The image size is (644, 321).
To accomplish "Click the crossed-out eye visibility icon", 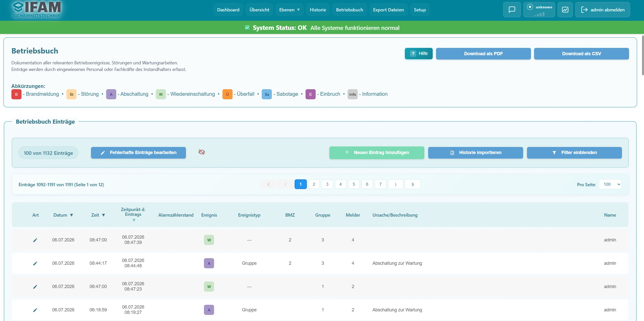I will (x=202, y=152).
